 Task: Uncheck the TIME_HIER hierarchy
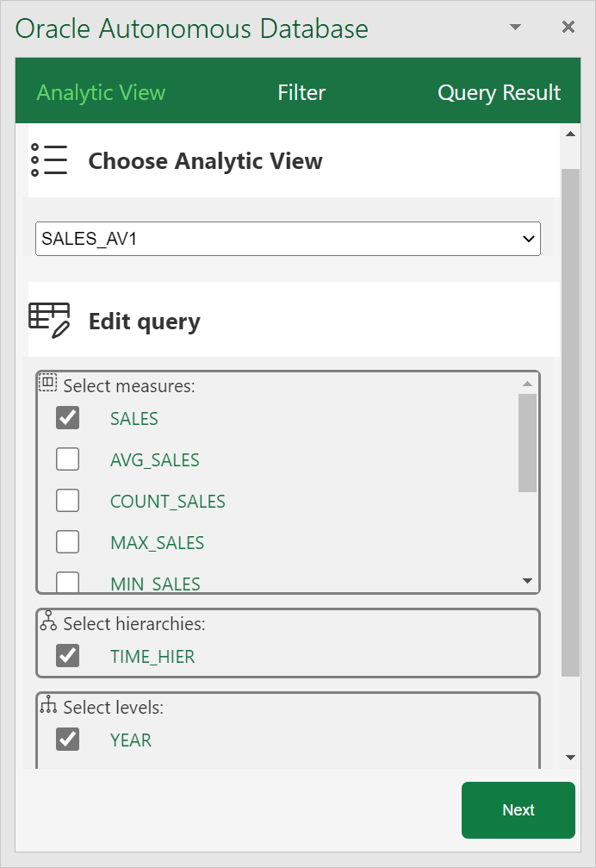(x=68, y=656)
